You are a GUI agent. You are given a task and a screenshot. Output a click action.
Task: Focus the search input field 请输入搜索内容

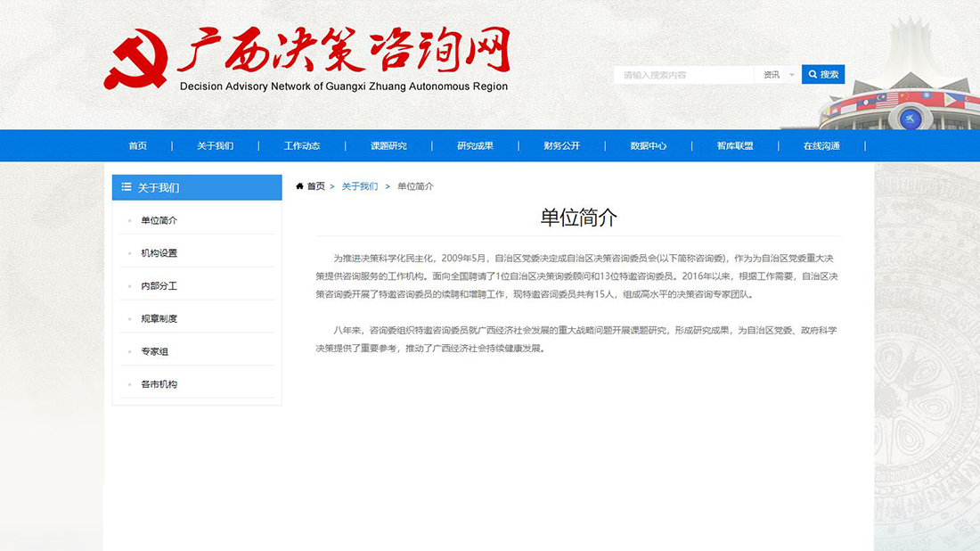683,74
